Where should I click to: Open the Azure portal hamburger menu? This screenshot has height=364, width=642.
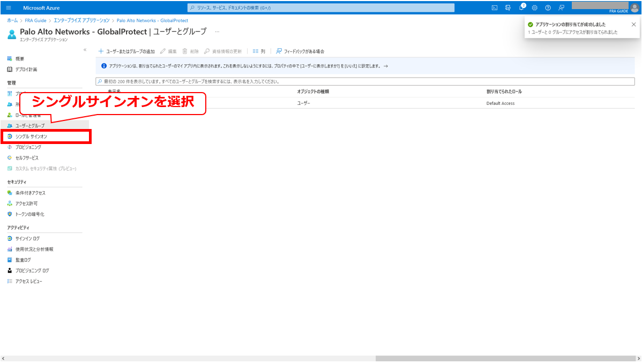pos(9,8)
